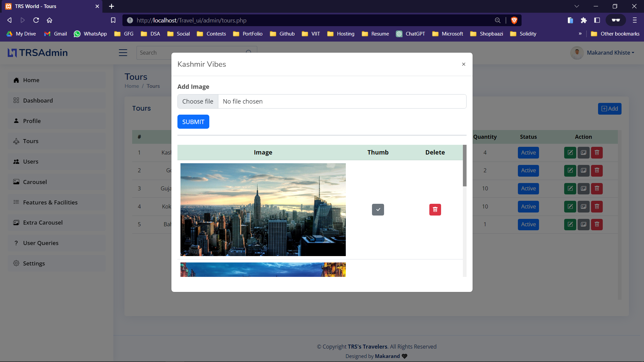The image size is (644, 362).
Task: Click the TRSAdmin logo
Action: point(38,53)
